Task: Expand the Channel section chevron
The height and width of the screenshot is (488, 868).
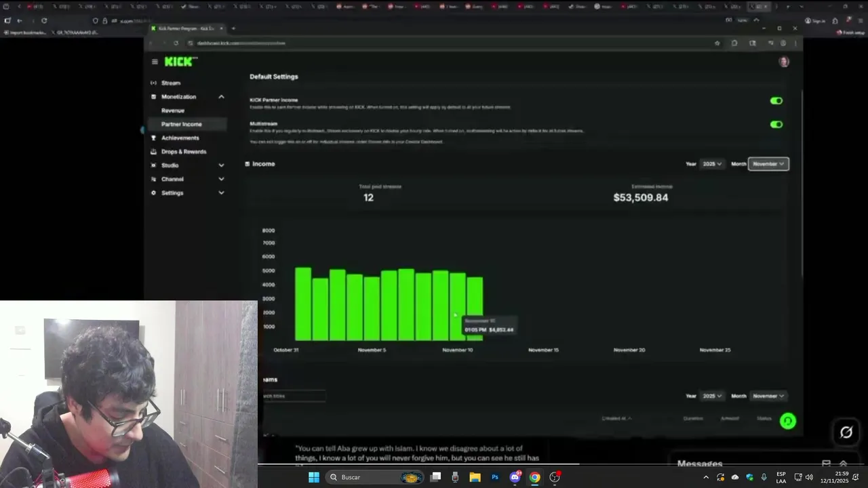Action: tap(221, 179)
